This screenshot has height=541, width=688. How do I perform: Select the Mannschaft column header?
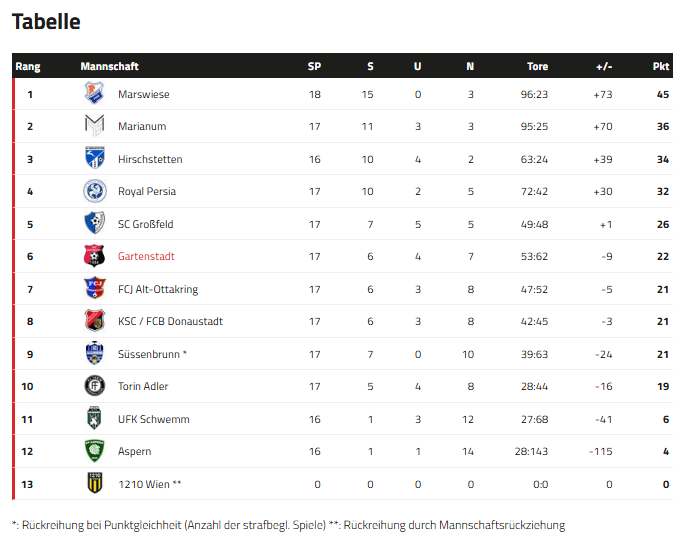click(109, 67)
